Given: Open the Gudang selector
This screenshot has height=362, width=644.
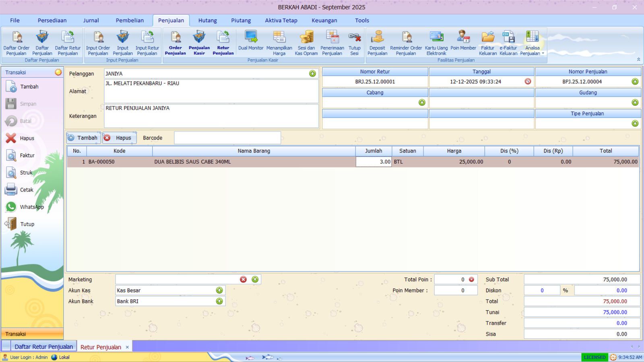Looking at the screenshot, I should (x=636, y=102).
